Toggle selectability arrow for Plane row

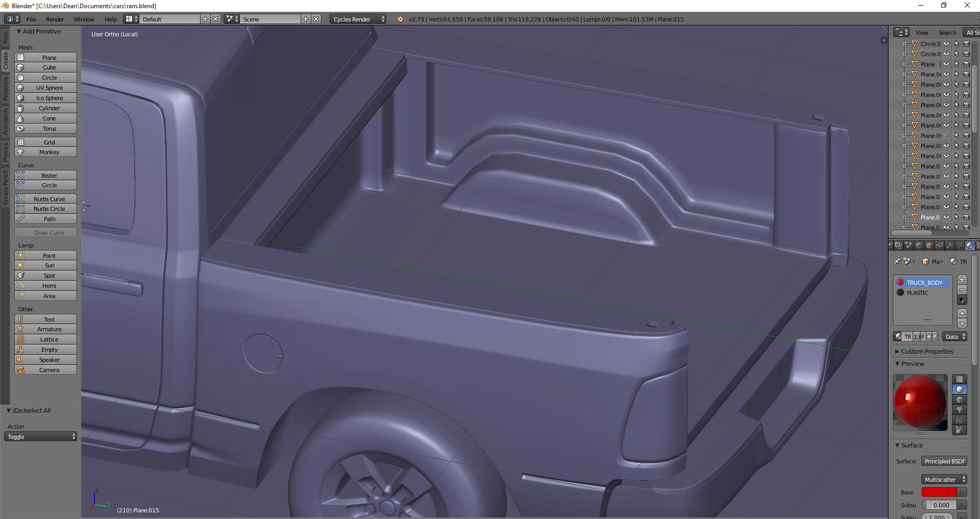[957, 64]
